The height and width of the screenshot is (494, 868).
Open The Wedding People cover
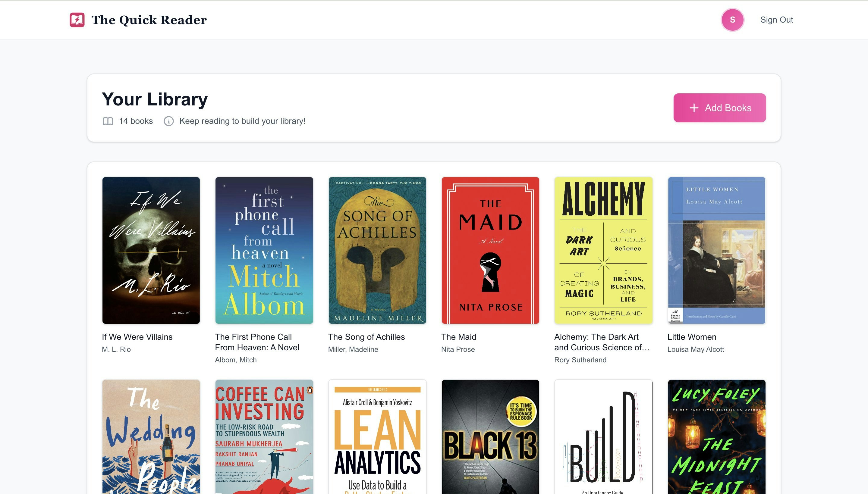(x=151, y=437)
